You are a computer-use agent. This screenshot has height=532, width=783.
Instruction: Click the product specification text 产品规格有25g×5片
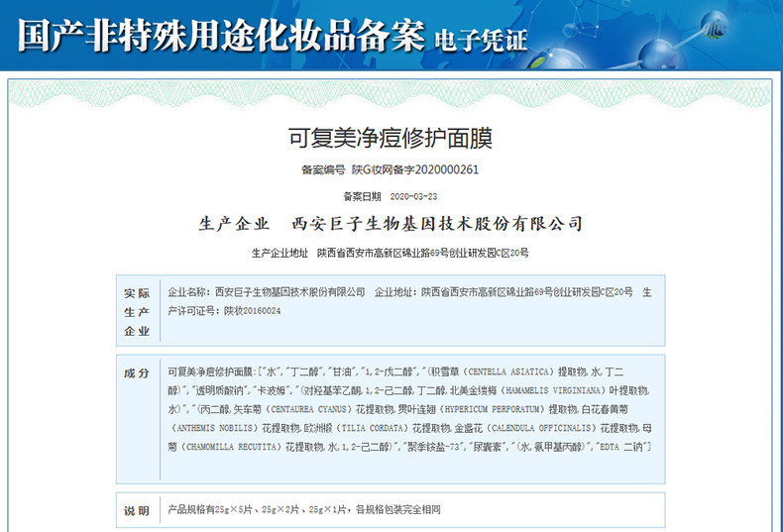pyautogui.click(x=210, y=509)
